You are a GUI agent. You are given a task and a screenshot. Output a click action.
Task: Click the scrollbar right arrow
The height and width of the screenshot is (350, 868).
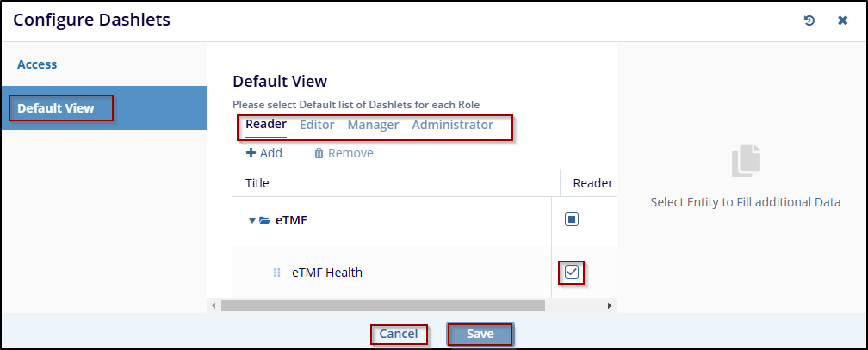coord(610,305)
